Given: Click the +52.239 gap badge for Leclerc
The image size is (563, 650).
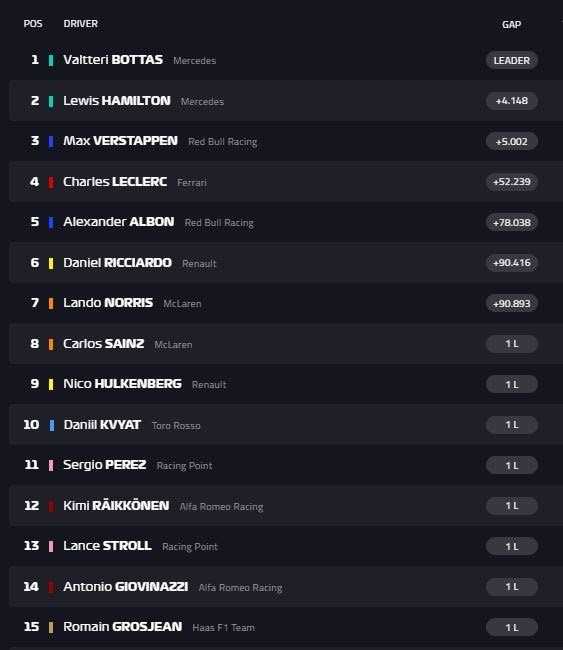Looking at the screenshot, I should coord(512,182).
